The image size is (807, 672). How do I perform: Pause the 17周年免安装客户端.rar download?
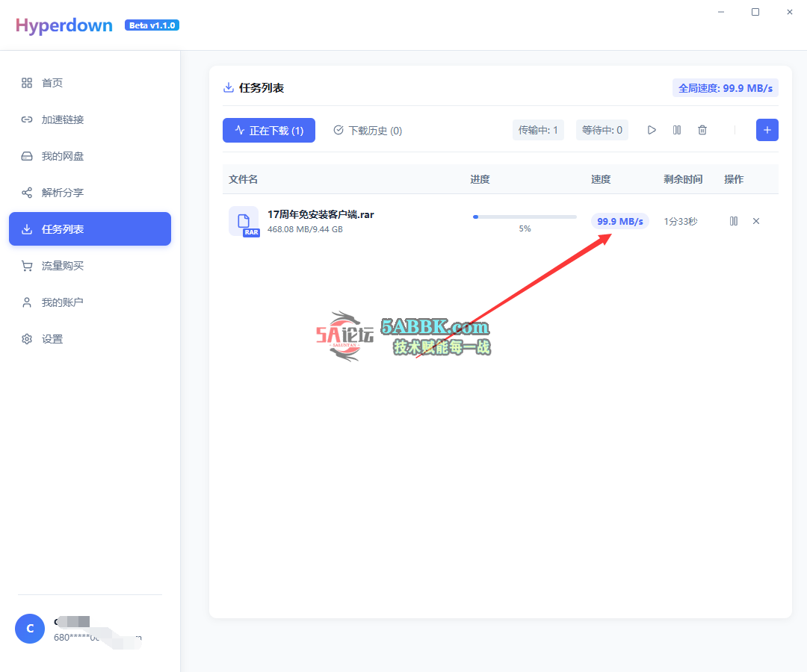pyautogui.click(x=734, y=221)
